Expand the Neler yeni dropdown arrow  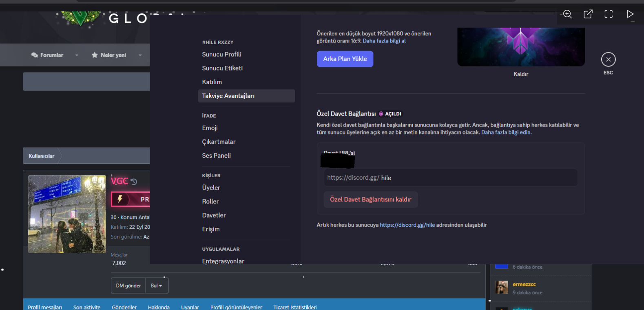pyautogui.click(x=140, y=55)
